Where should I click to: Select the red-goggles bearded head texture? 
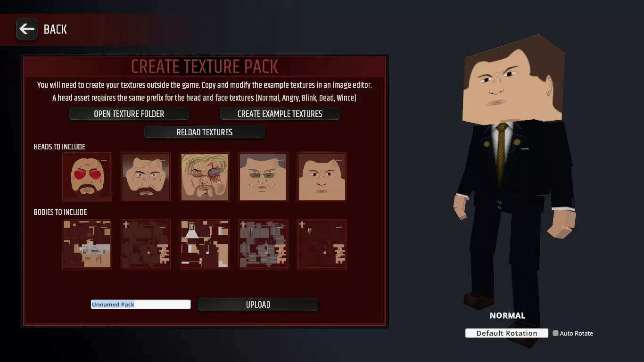[x=87, y=177]
